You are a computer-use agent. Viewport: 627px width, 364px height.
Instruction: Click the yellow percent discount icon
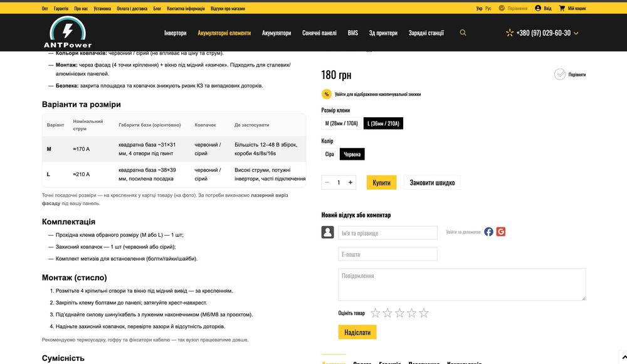326,95
